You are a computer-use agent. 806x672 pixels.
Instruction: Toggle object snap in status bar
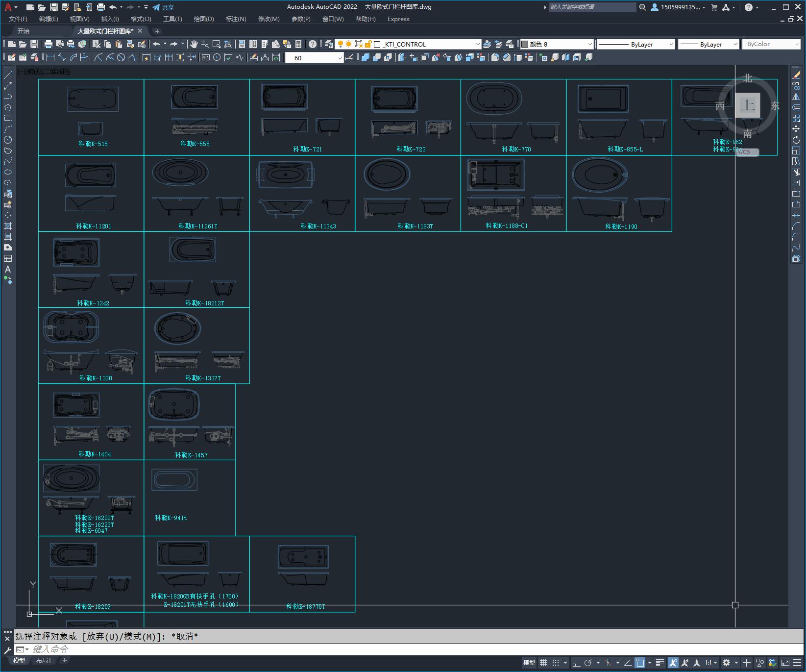[640, 663]
